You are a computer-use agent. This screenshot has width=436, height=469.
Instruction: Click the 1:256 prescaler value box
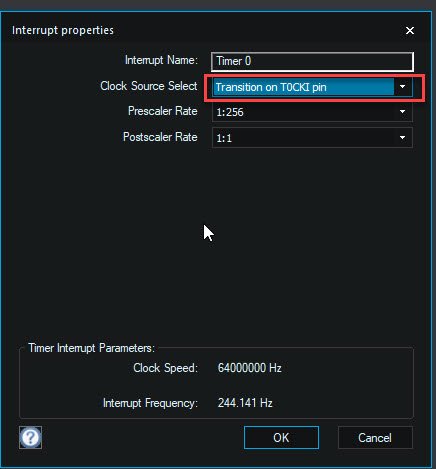312,112
